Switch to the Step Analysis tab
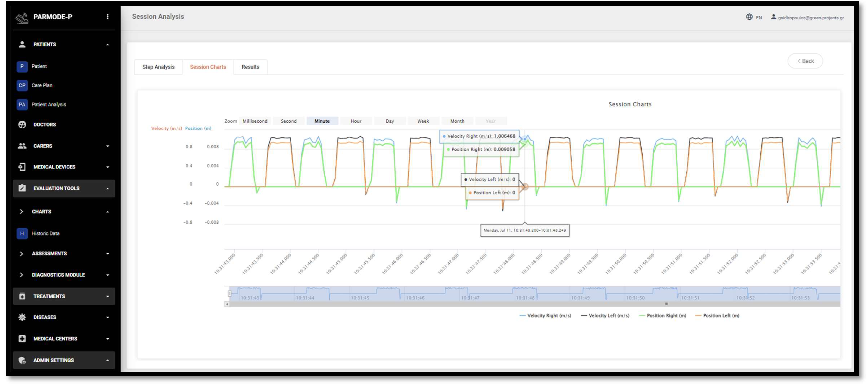This screenshot has width=868, height=386. click(158, 67)
